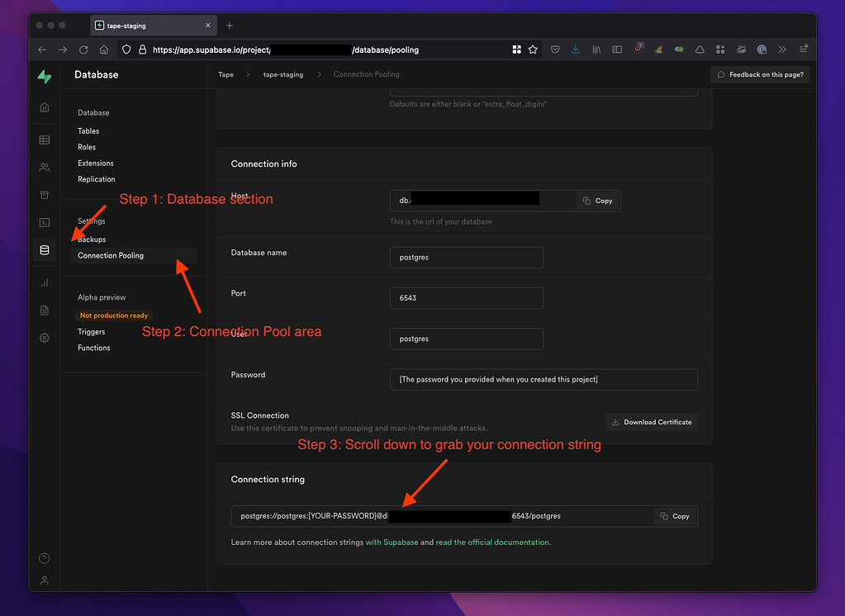Click the browser home icon
Screen dimensions: 845x616
click(104, 50)
